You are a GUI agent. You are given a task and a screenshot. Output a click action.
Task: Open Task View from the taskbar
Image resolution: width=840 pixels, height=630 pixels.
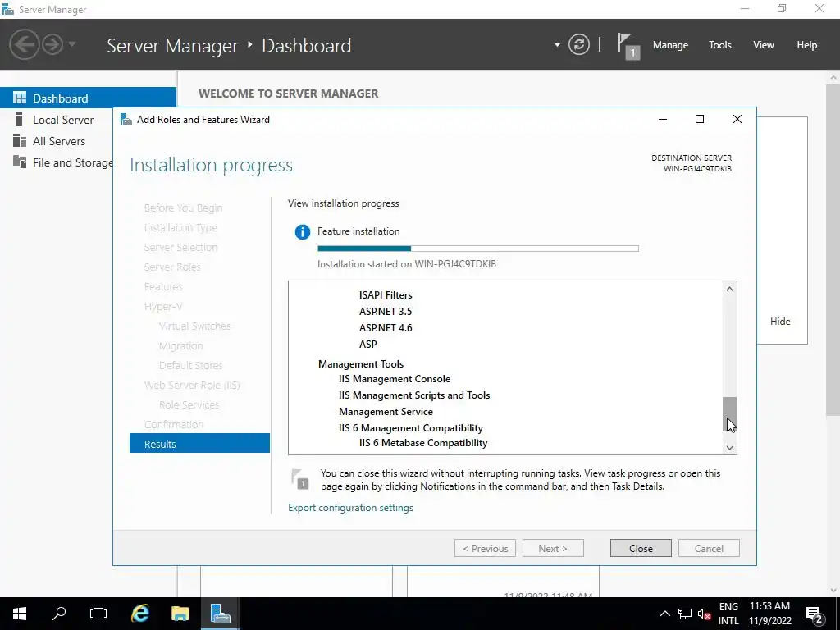[x=98, y=614]
